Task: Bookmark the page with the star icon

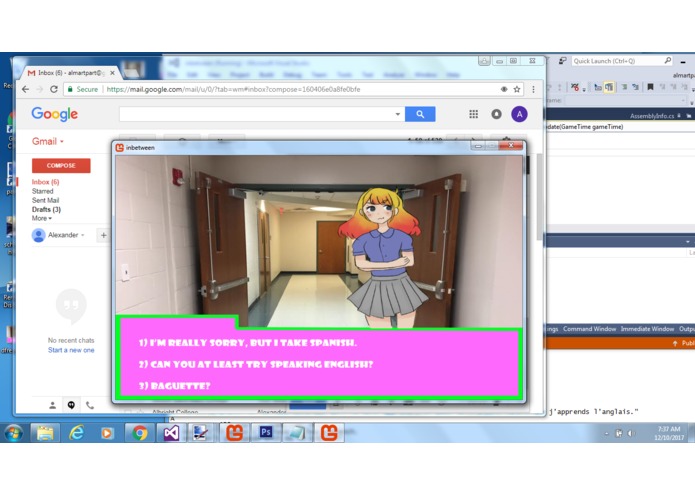Action: click(x=517, y=89)
